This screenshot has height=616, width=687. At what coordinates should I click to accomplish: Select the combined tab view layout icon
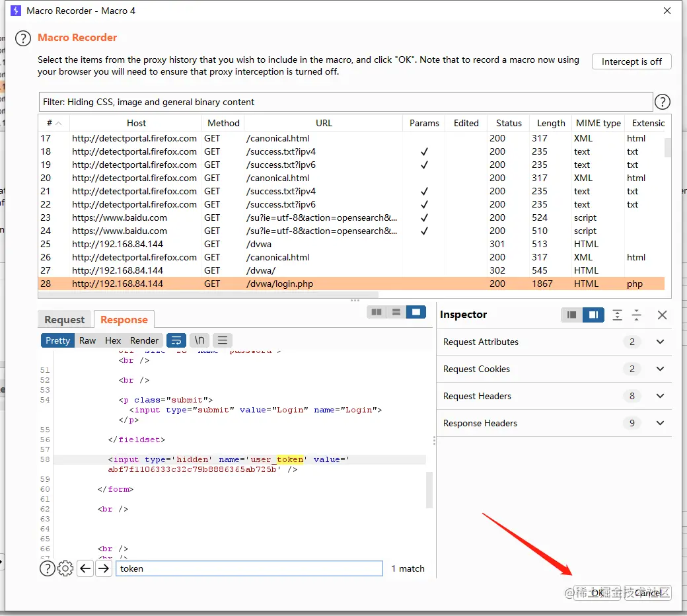[x=416, y=312]
